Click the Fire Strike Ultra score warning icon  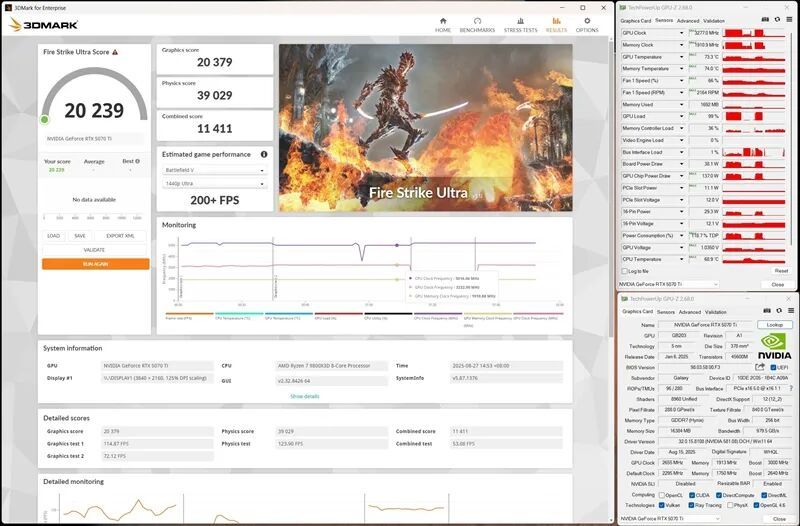click(115, 51)
